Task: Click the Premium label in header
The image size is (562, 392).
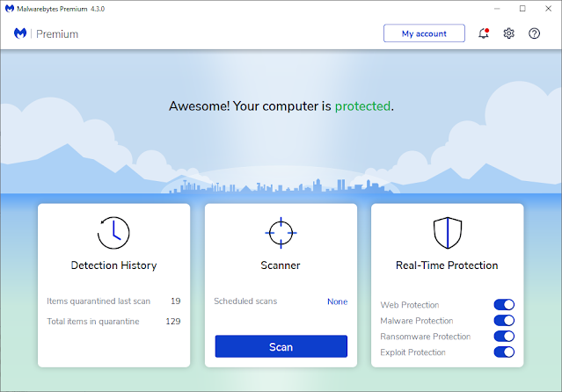Action: point(57,34)
